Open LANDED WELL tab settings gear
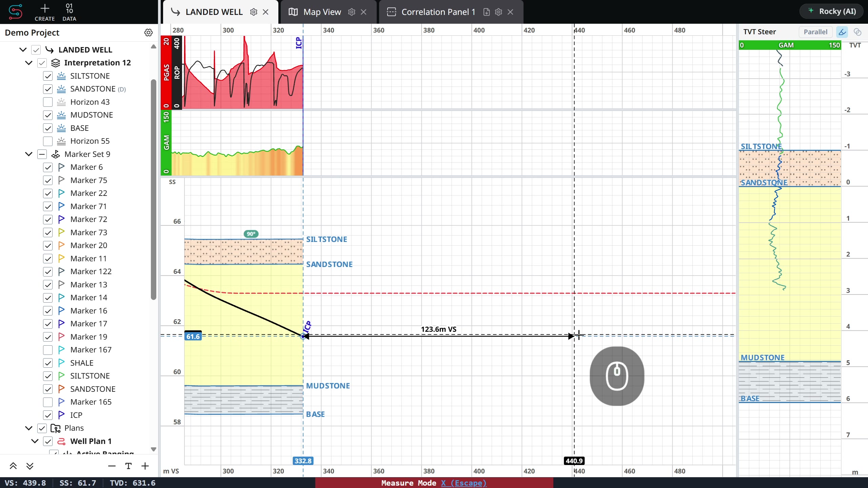Image resolution: width=868 pixels, height=488 pixels. click(253, 12)
